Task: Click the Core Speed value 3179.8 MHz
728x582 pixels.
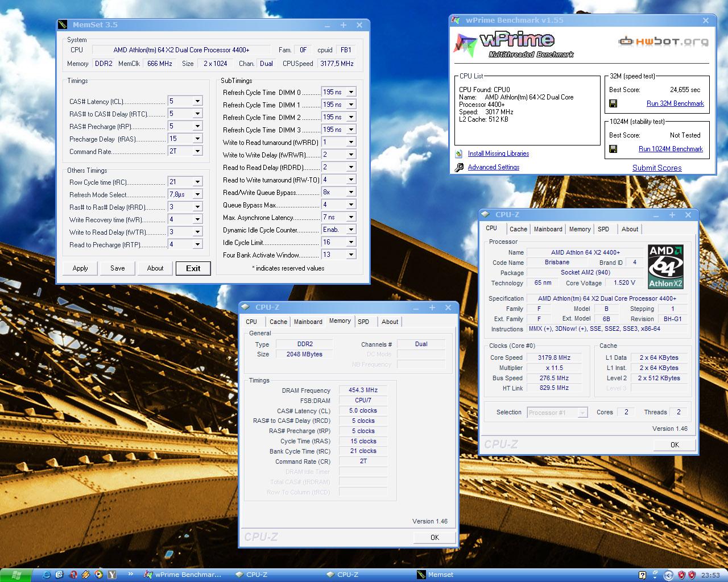Action: 554,357
